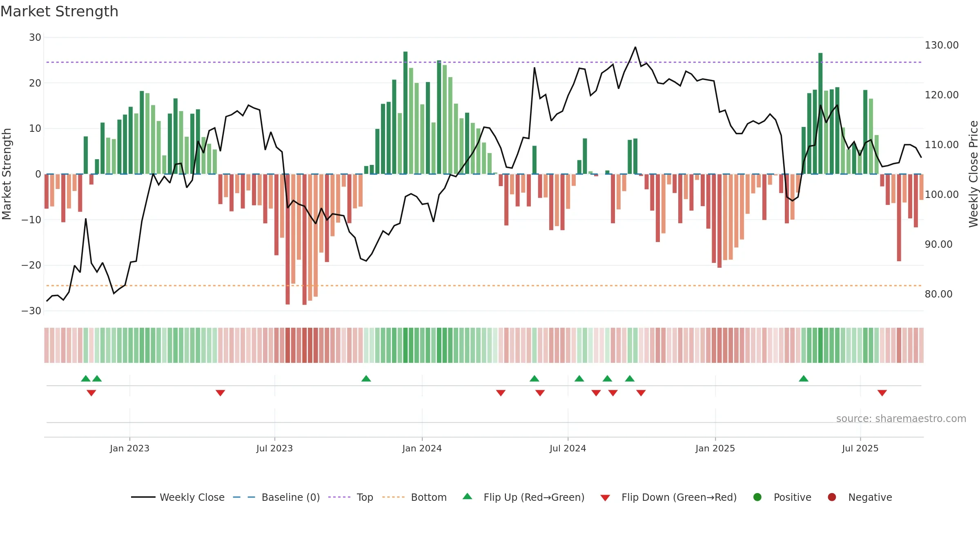Click the flip-down marker near April 2023

click(220, 393)
